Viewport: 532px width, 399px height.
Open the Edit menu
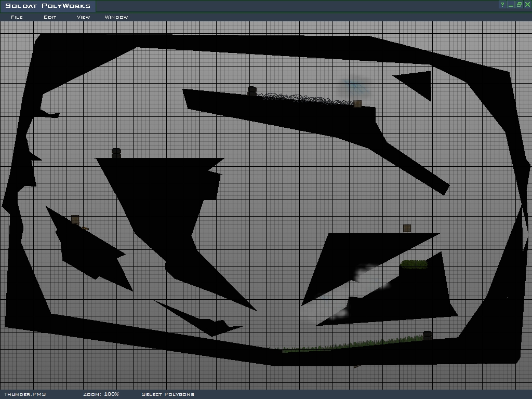click(x=50, y=17)
